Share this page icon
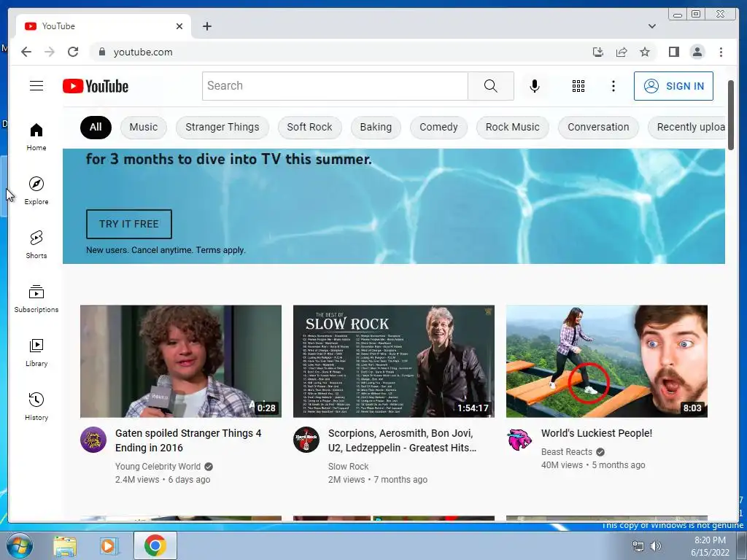 (622, 52)
